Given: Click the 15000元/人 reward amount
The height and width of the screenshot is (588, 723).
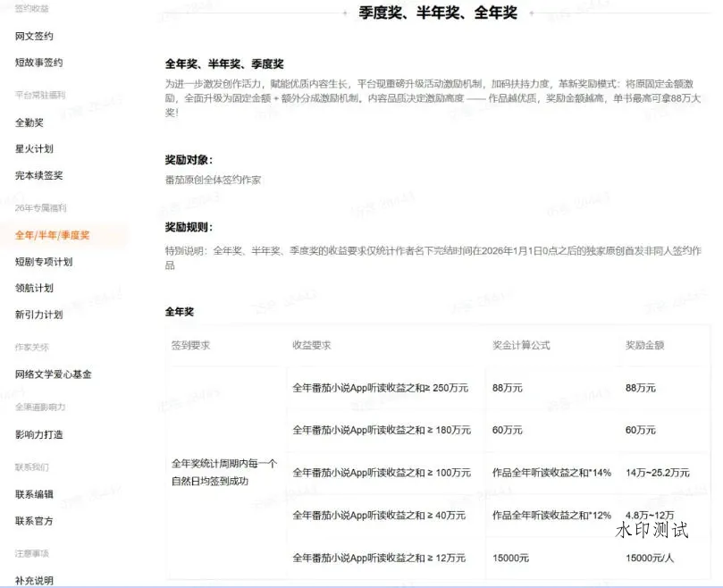Looking at the screenshot, I should point(650,558).
